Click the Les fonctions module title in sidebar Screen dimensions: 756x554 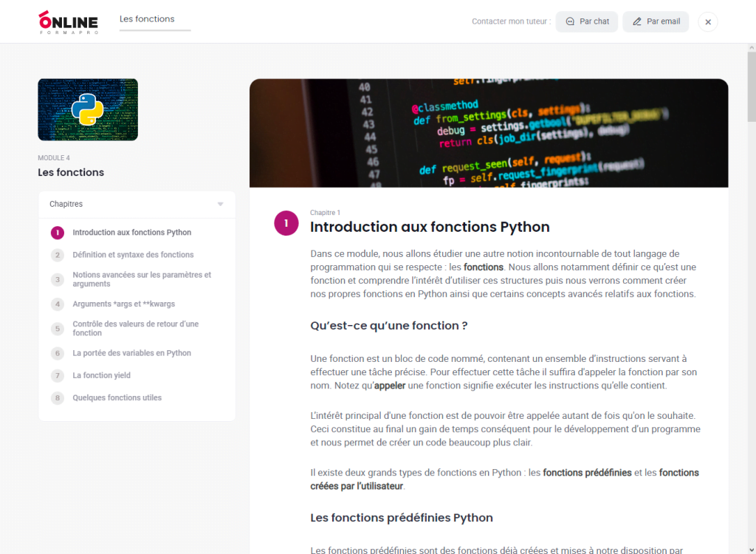(x=71, y=172)
